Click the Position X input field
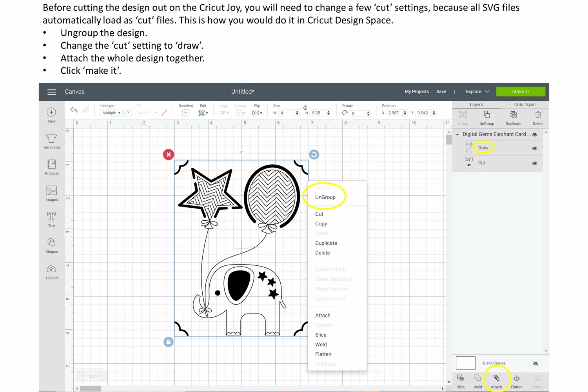The width and height of the screenshot is (588, 392). (394, 113)
